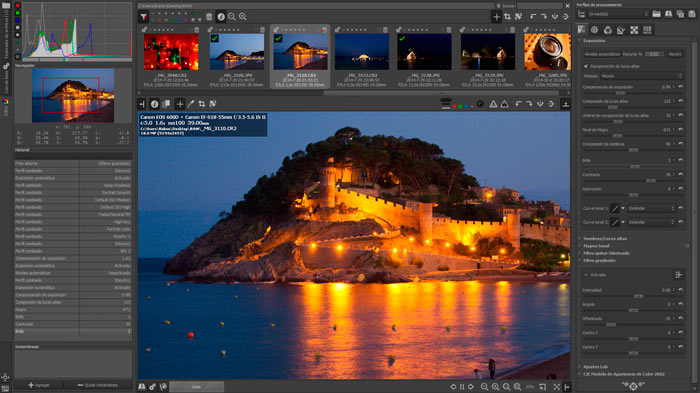Open the processing profile dropdown
The width and height of the screenshot is (700, 393).
tap(618, 14)
